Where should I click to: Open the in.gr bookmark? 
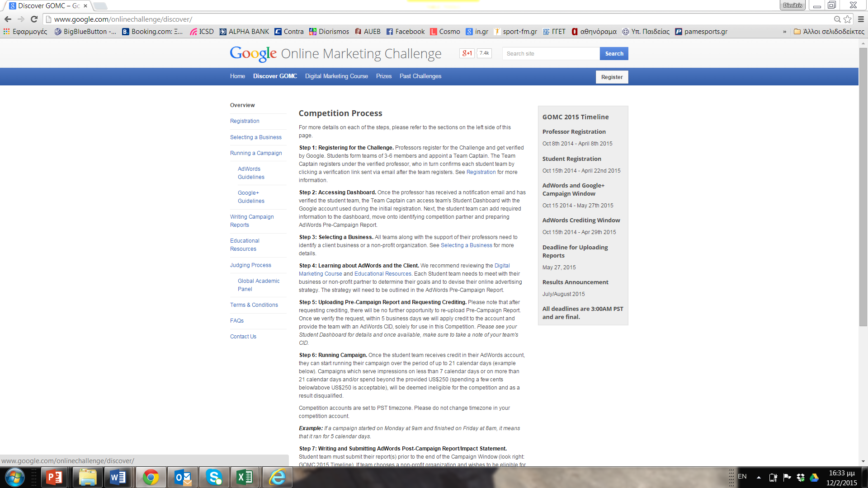[x=477, y=32]
